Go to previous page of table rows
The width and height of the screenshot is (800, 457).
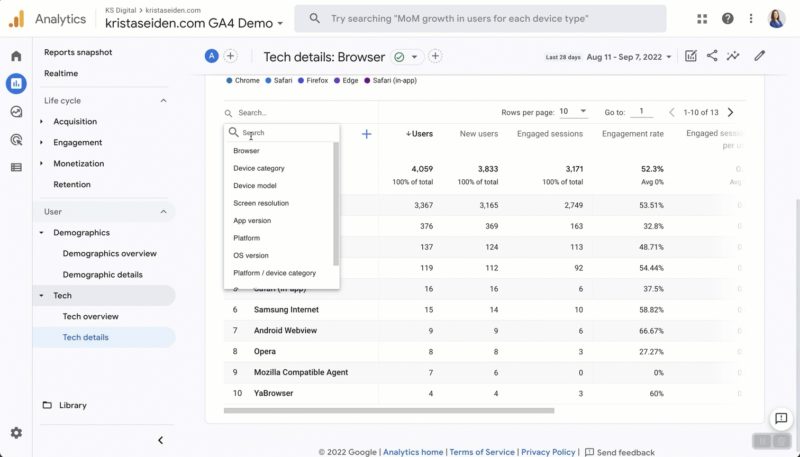[x=671, y=112]
